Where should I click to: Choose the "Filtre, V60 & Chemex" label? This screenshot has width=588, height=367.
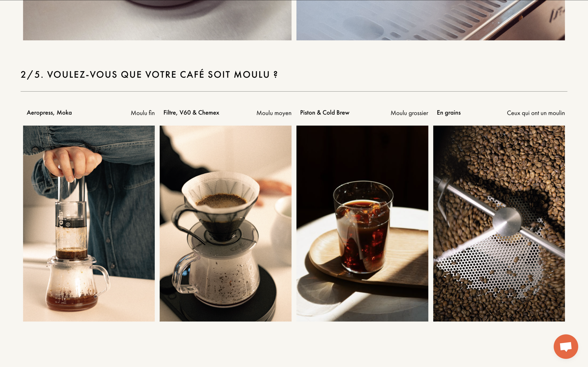coord(191,113)
